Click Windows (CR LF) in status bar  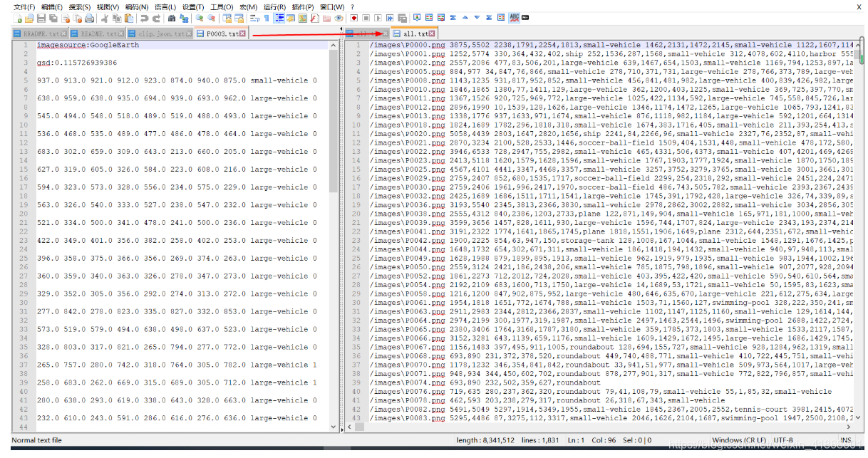tap(739, 440)
